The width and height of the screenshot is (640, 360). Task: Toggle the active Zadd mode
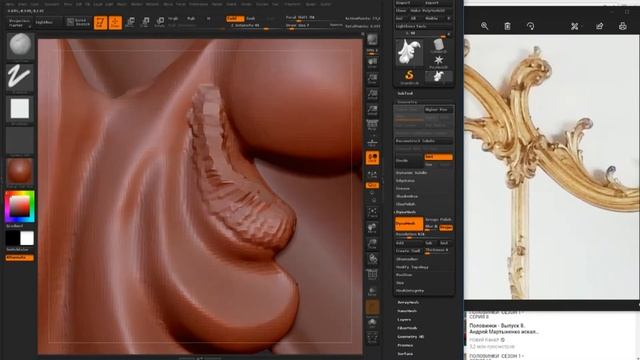235,18
